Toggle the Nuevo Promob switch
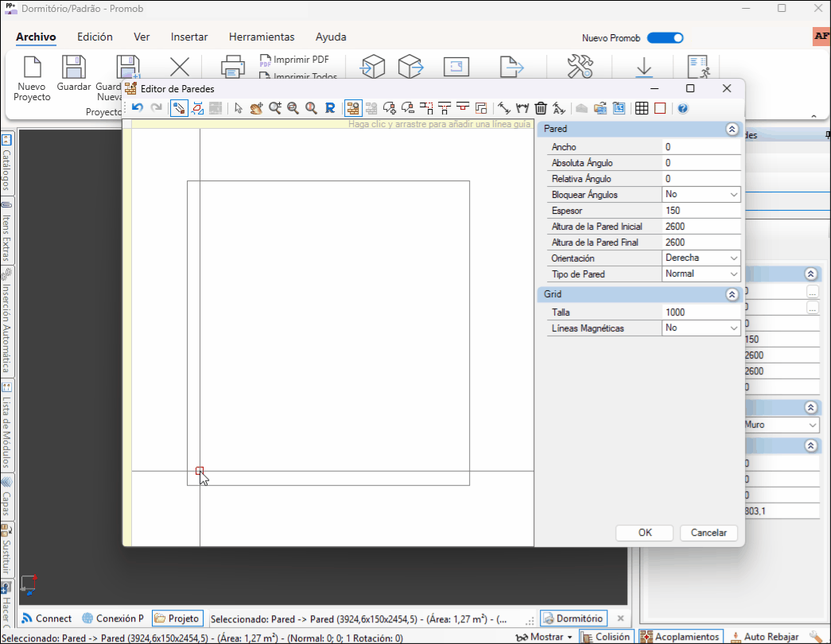Screen dimensions: 831x644 pyautogui.click(x=665, y=37)
